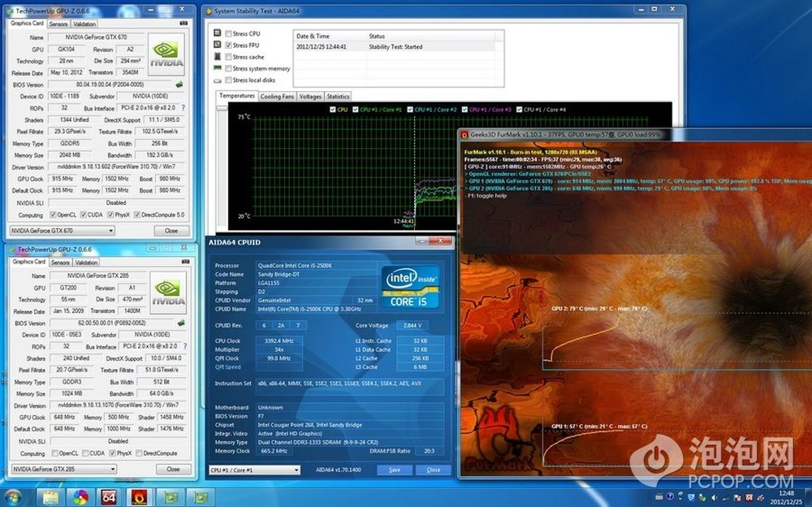This screenshot has height=507, width=812.
Task: Open the Sensors tab in GTX 285 GPU-Z
Action: click(x=60, y=262)
